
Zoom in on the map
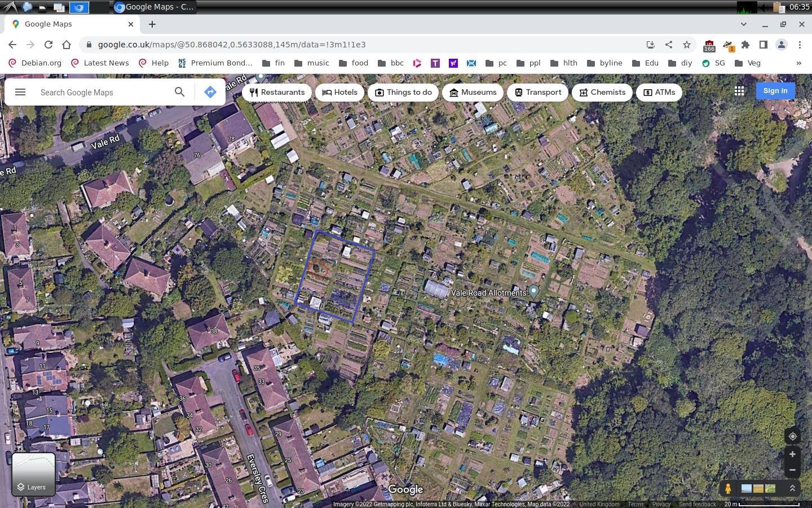point(792,454)
